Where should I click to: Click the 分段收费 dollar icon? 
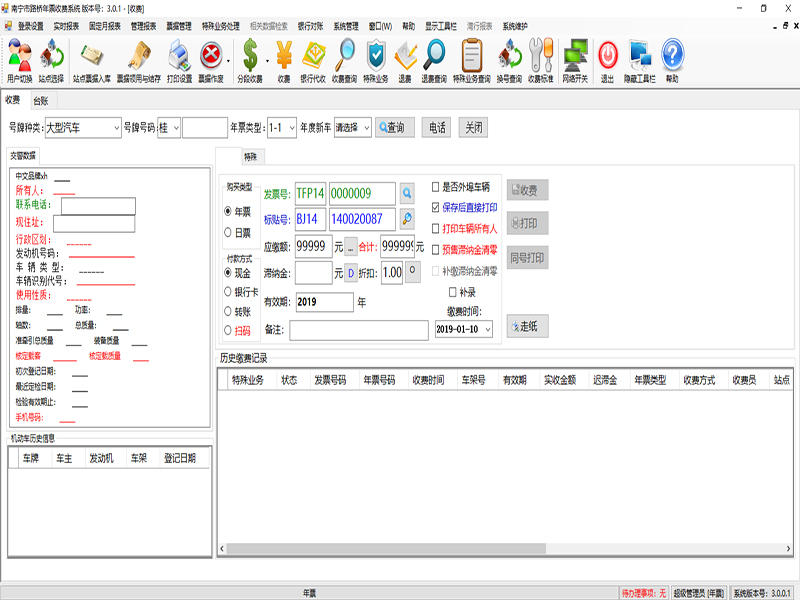click(x=250, y=60)
